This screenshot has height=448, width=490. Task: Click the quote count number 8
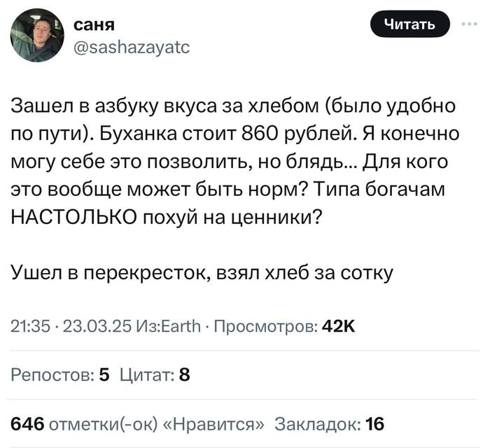click(185, 376)
